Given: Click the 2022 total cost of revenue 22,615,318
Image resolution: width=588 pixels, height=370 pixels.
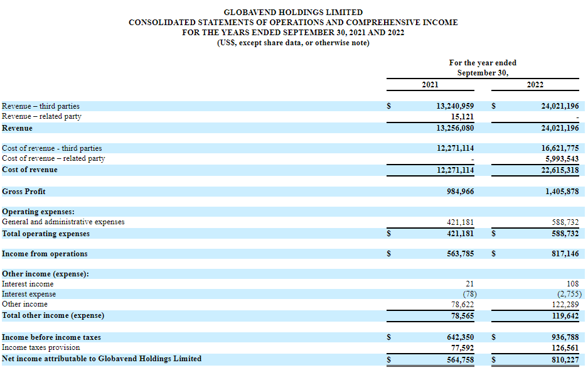Looking at the screenshot, I should pos(560,170).
